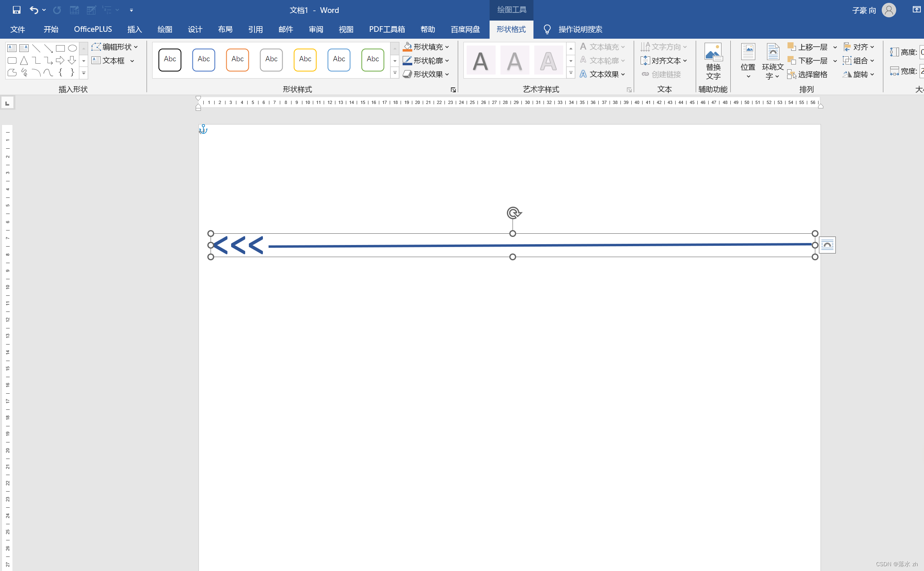
Task: Select the black outlined Abc shape style
Action: tap(170, 60)
